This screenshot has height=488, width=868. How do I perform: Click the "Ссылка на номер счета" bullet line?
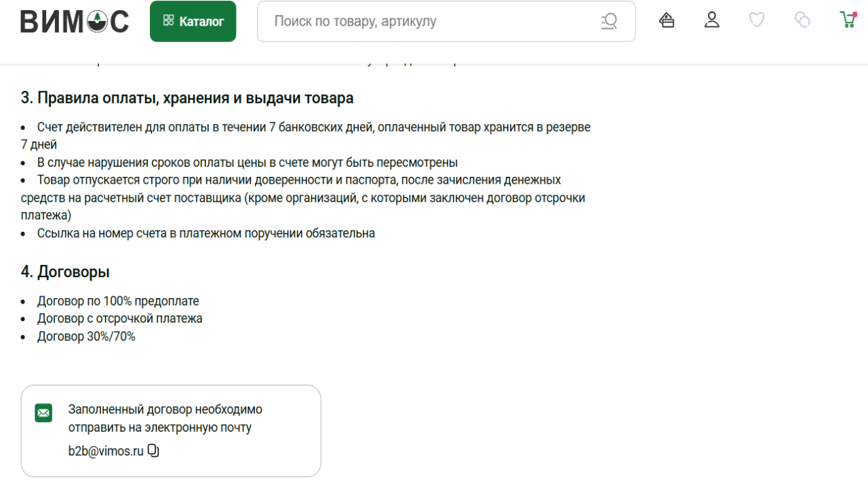(205, 233)
